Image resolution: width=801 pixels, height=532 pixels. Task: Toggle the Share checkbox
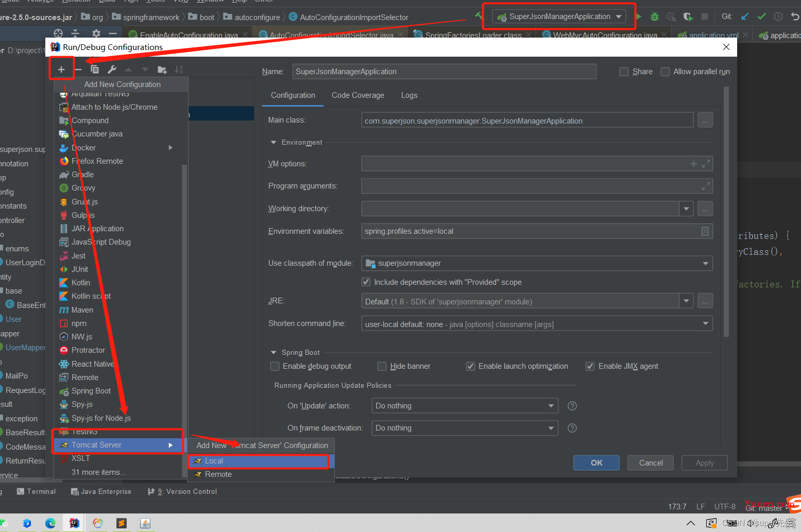pos(624,72)
